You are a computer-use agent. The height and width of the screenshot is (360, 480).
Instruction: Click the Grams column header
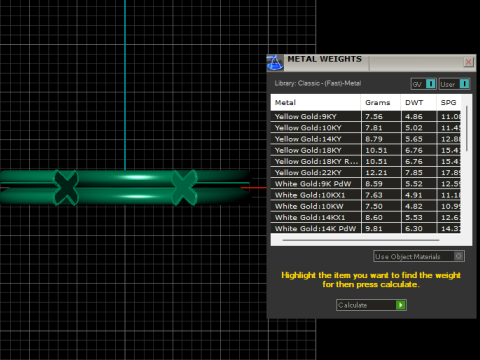pos(381,103)
